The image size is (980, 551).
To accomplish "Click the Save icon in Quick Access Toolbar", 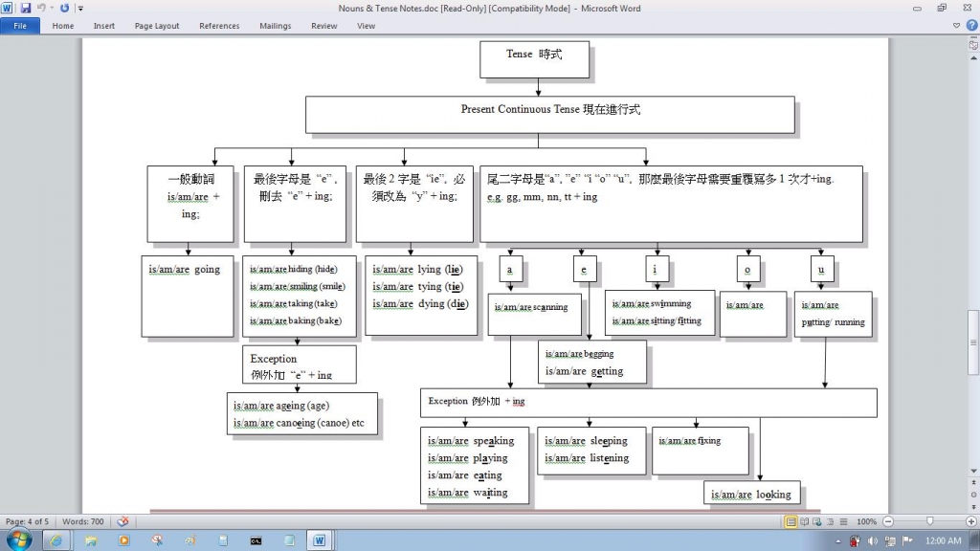I will point(26,8).
